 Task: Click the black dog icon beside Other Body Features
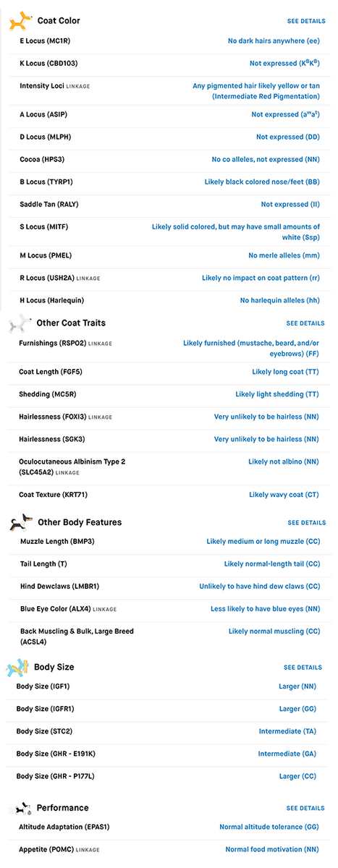[x=20, y=522]
